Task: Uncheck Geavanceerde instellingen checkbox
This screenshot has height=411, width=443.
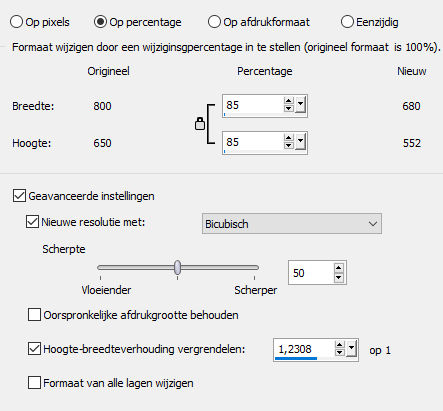Action: pyautogui.click(x=19, y=196)
